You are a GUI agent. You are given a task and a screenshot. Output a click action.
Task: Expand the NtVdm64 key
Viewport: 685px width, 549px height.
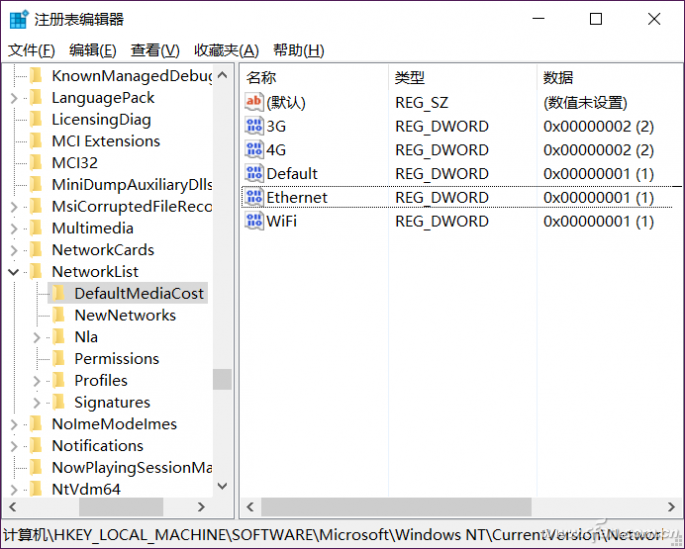(x=14, y=490)
